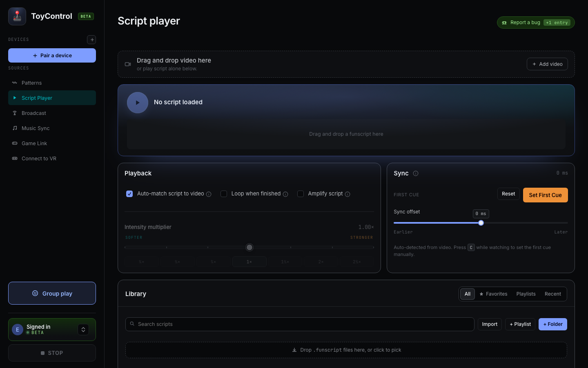Play the script with the round play button

click(x=138, y=103)
